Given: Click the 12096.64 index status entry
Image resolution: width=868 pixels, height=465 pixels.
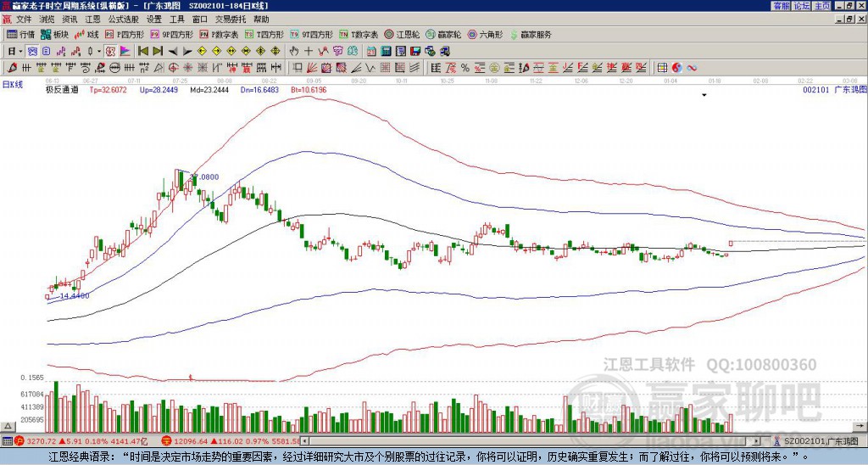Looking at the screenshot, I should tap(231, 441).
